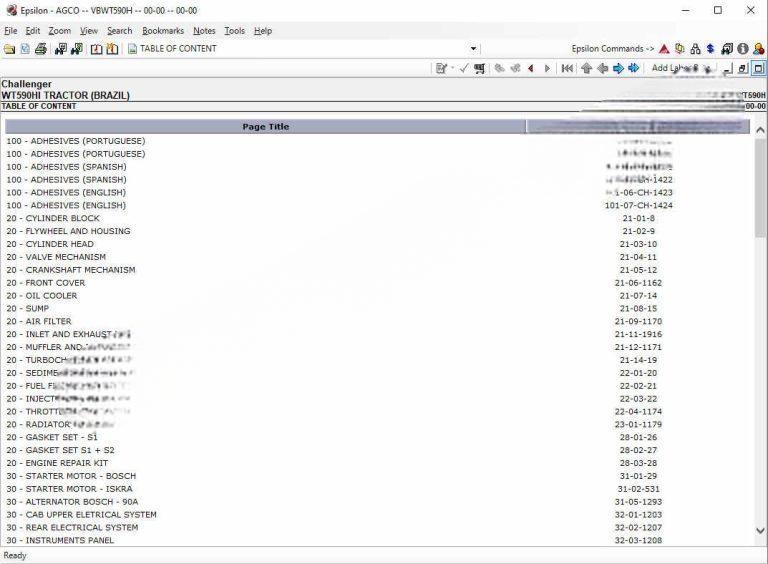Select '30 - CAB UPPER ELETRICAL SYSTEM' row

pos(377,515)
